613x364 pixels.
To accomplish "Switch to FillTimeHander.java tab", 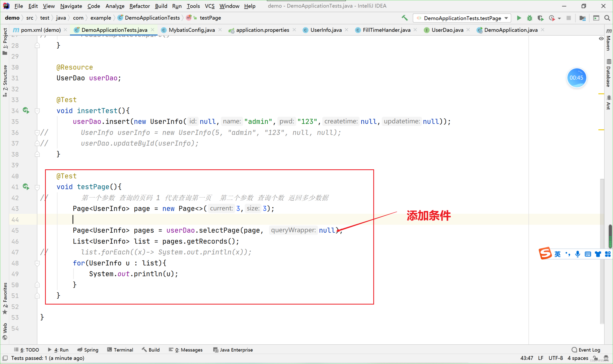I will pyautogui.click(x=386, y=30).
